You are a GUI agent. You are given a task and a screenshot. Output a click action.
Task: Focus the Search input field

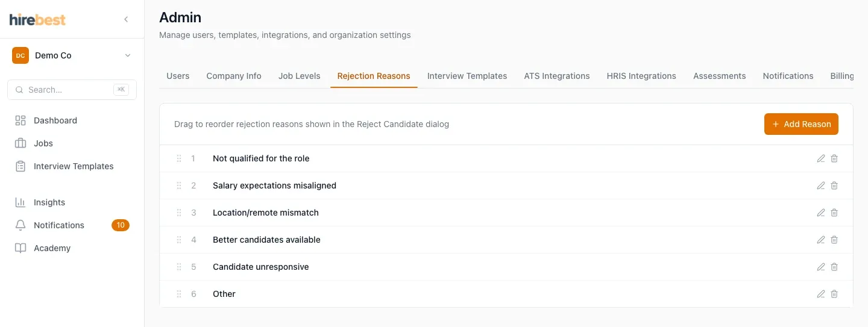tap(72, 90)
